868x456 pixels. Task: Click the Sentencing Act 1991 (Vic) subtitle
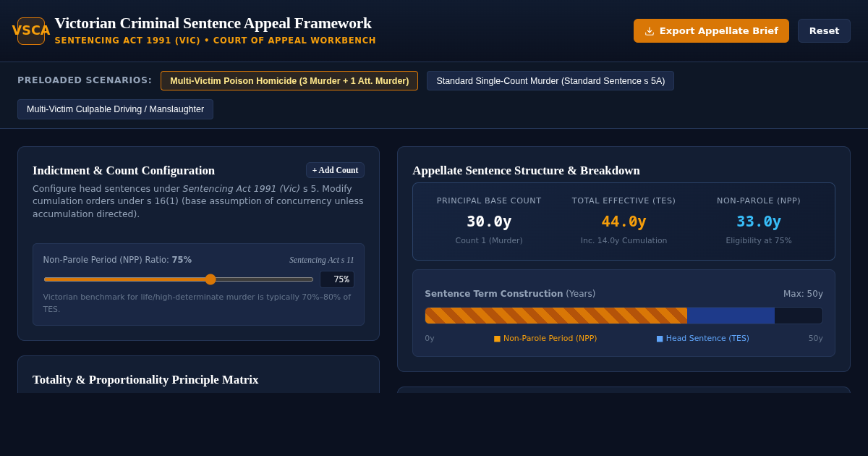[x=216, y=41]
